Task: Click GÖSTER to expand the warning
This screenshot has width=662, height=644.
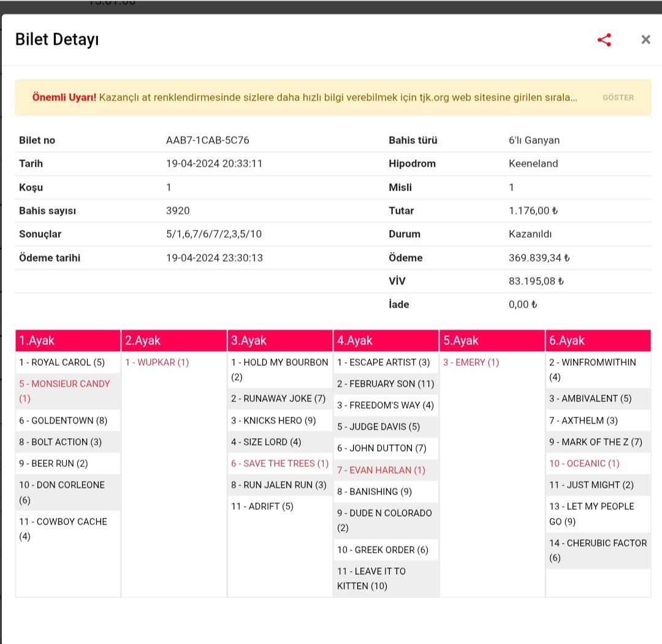Action: coord(618,97)
